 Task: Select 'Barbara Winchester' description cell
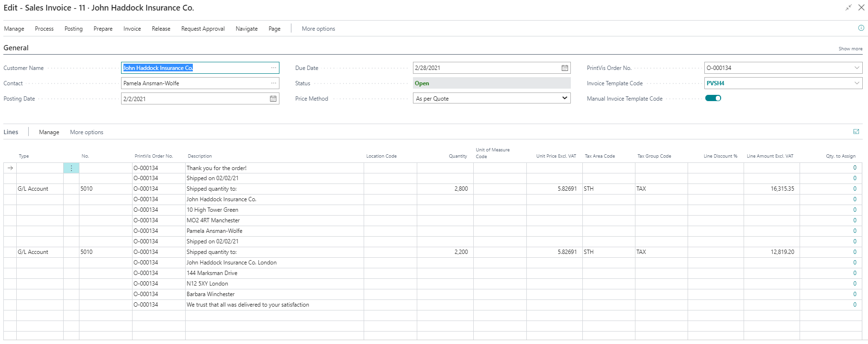275,294
